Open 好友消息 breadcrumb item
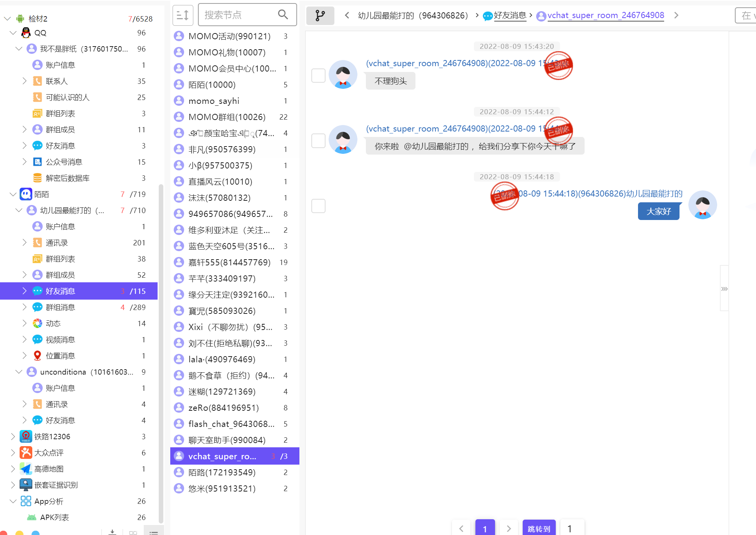 pos(510,15)
